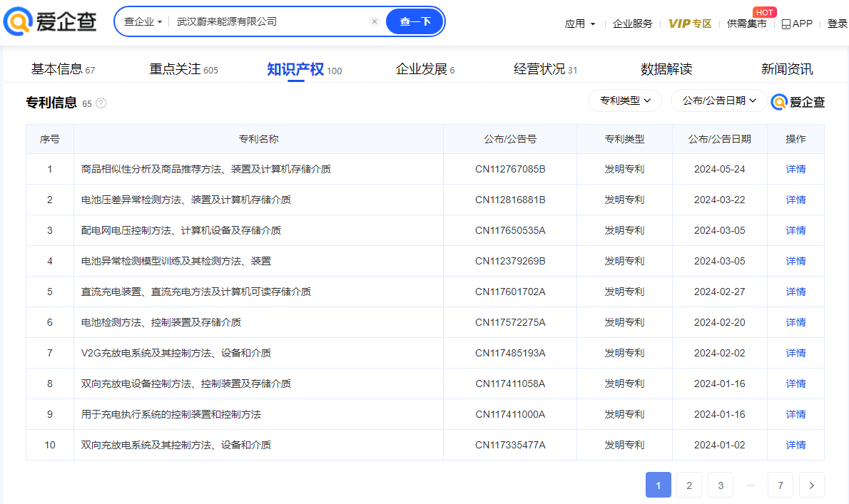Click the 爱企查 watermark logo near filters
The height and width of the screenshot is (504, 849).
click(x=798, y=102)
